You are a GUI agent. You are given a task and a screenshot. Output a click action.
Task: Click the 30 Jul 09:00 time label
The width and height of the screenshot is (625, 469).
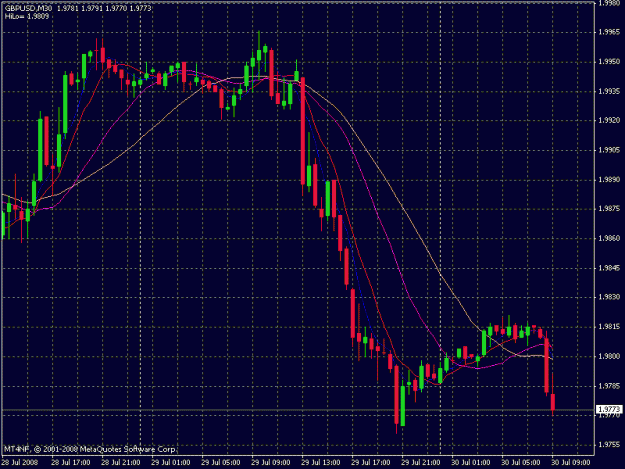[x=571, y=462]
